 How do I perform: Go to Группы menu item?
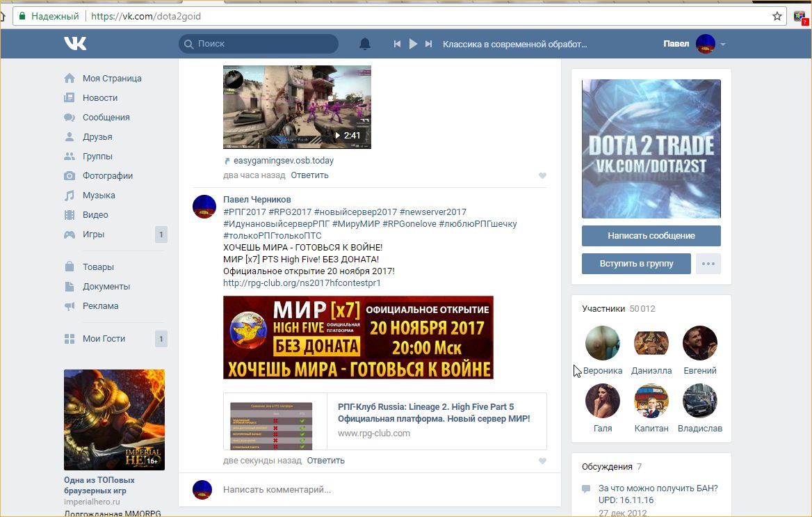[x=97, y=157]
